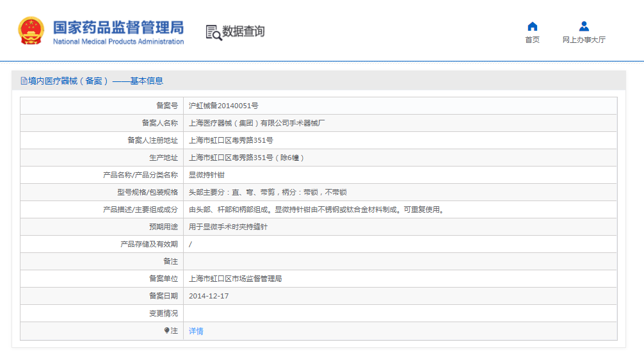
Task: Click the 数据查询 magnifier document icon
Action: (x=214, y=32)
